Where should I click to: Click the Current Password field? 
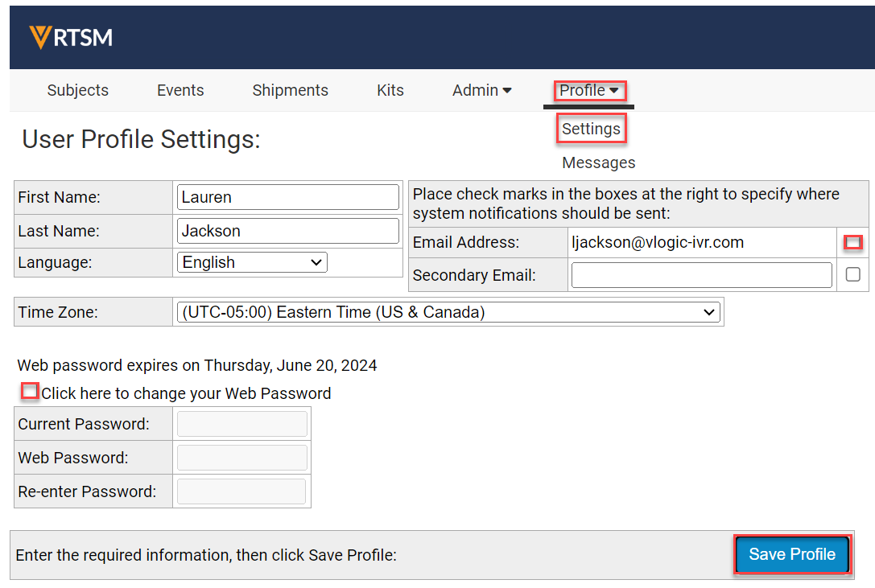tap(241, 424)
